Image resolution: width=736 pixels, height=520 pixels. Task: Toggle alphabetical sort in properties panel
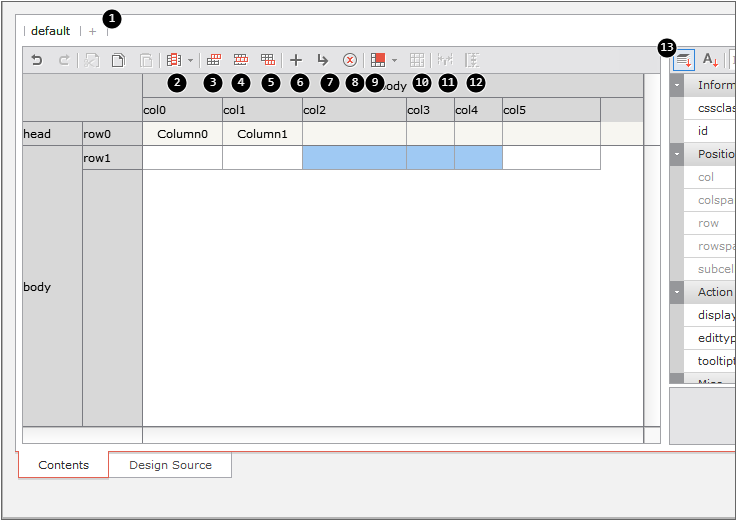[x=710, y=60]
